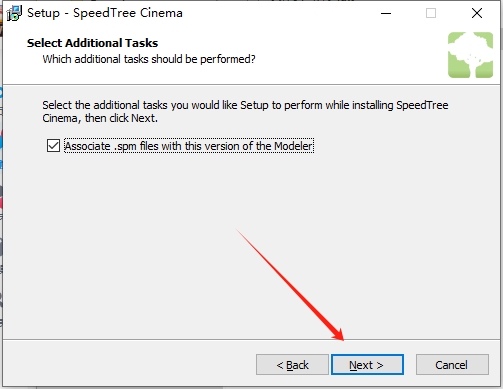Close the Setup dialog with the X
The width and height of the screenshot is (503, 389).
coord(477,13)
